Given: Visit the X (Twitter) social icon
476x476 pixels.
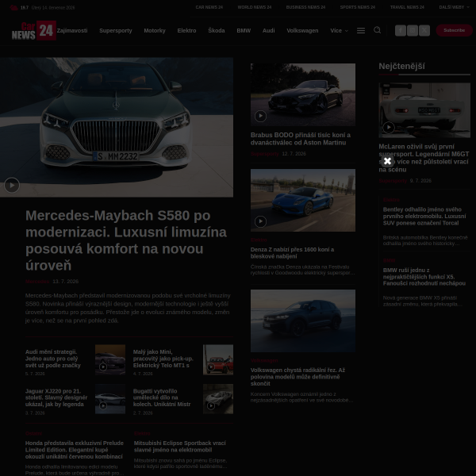Looking at the screenshot, I should pyautogui.click(x=424, y=30).
